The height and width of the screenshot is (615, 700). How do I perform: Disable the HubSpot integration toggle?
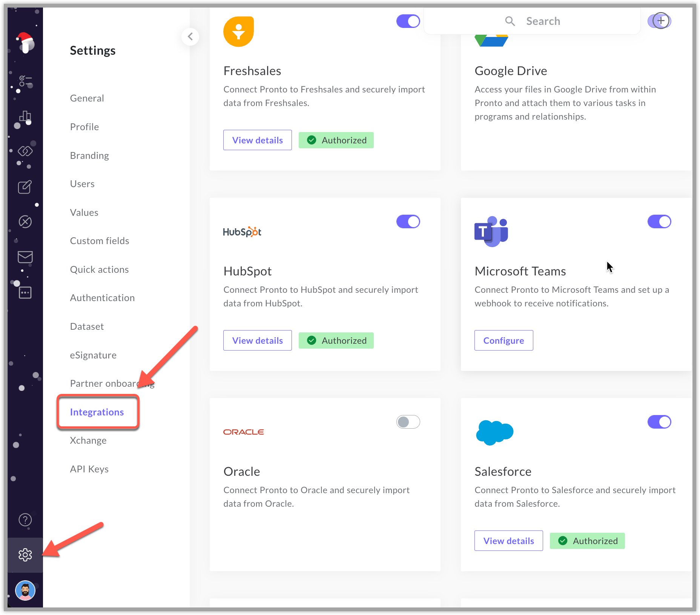408,221
